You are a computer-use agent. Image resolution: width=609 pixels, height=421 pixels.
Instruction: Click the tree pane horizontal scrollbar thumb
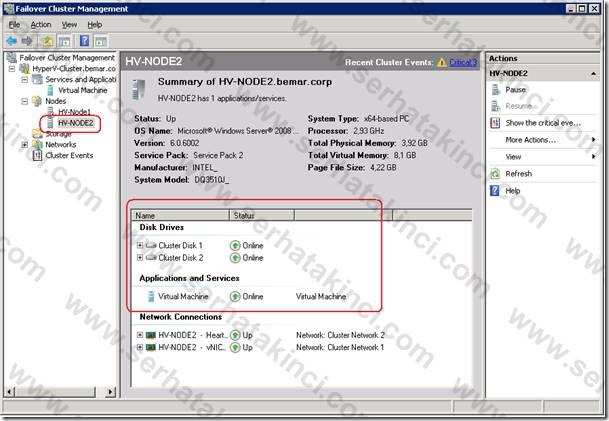pos(55,391)
